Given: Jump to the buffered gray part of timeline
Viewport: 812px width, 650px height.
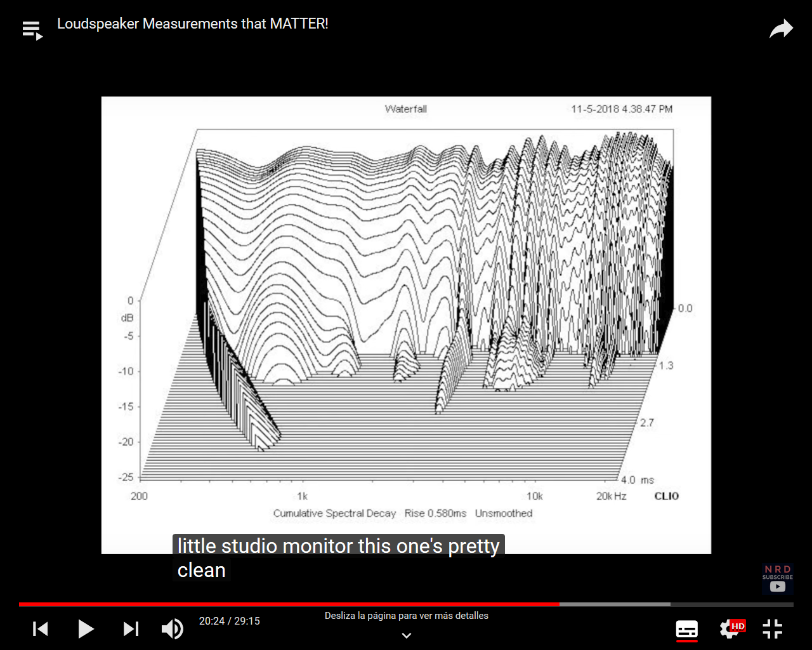Looking at the screenshot, I should (x=615, y=604).
